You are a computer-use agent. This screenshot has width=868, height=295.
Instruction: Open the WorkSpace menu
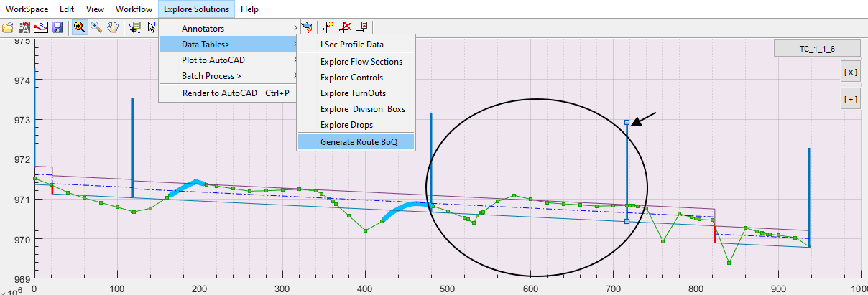point(27,9)
